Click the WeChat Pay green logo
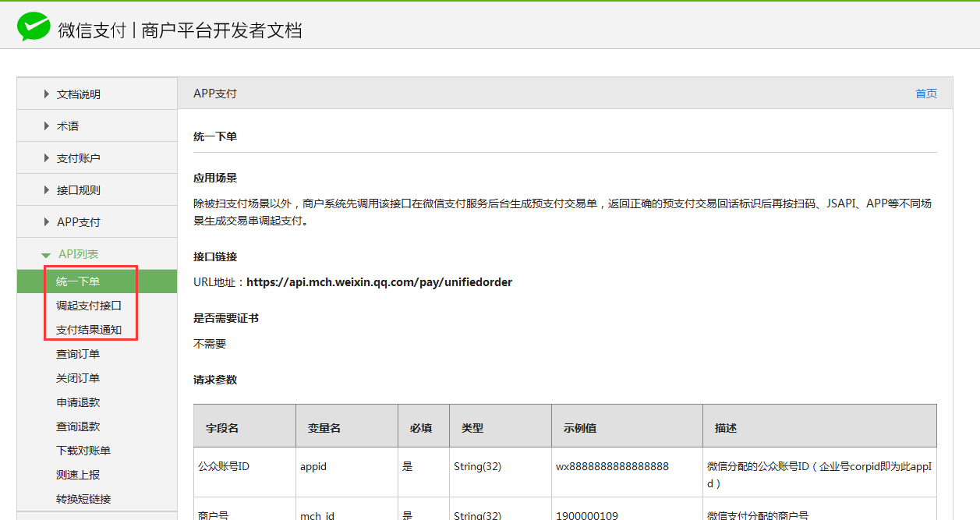The height and width of the screenshot is (520, 980). 34,27
